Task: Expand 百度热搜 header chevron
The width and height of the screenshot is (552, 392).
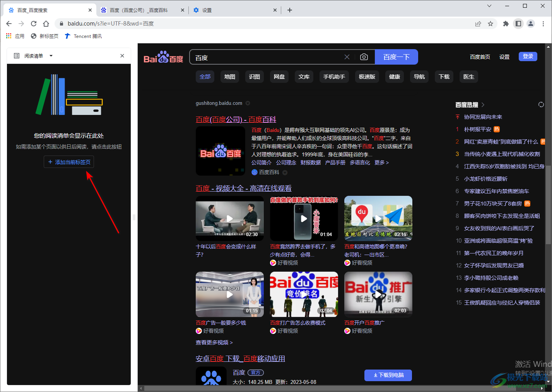Action: tap(483, 105)
